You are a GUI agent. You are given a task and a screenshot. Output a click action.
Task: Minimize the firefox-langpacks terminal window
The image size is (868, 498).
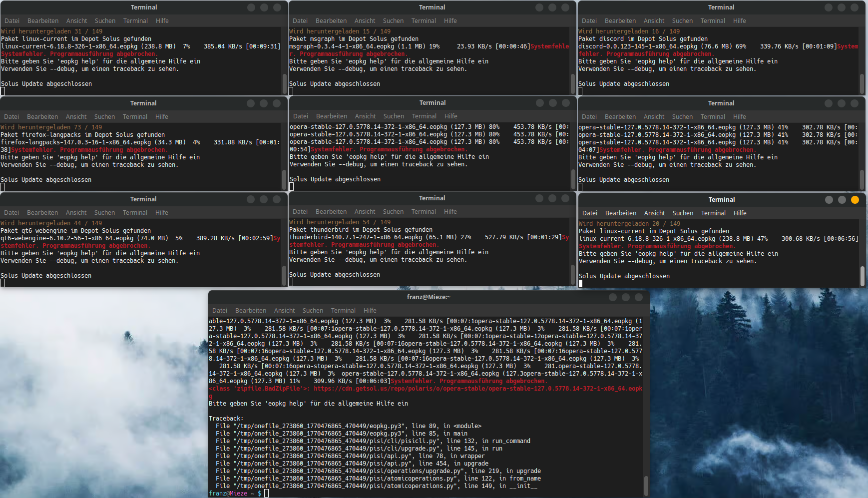click(250, 103)
